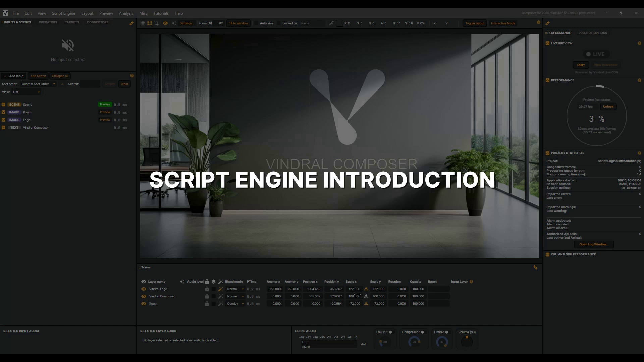Image resolution: width=644 pixels, height=362 pixels.
Task: Click the Vindral Composer logo icon in menu bar
Action: (5, 13)
